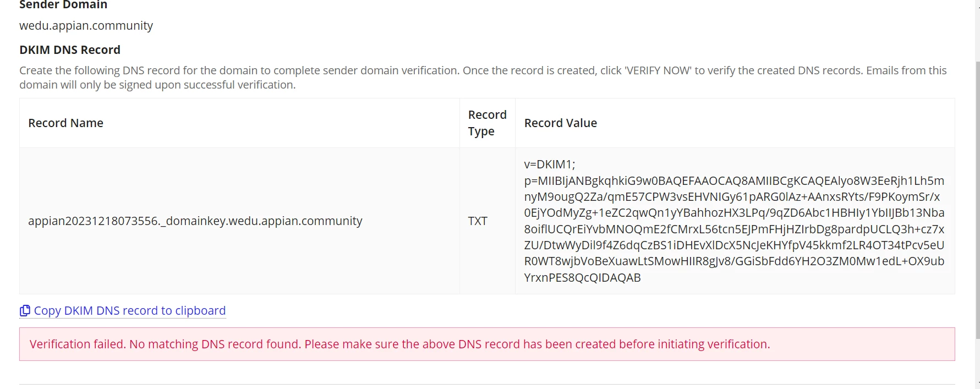Click the 8oiflUCQrEiYvbMNOQmE2fC key line
The width and height of the screenshot is (980, 389).
(734, 229)
